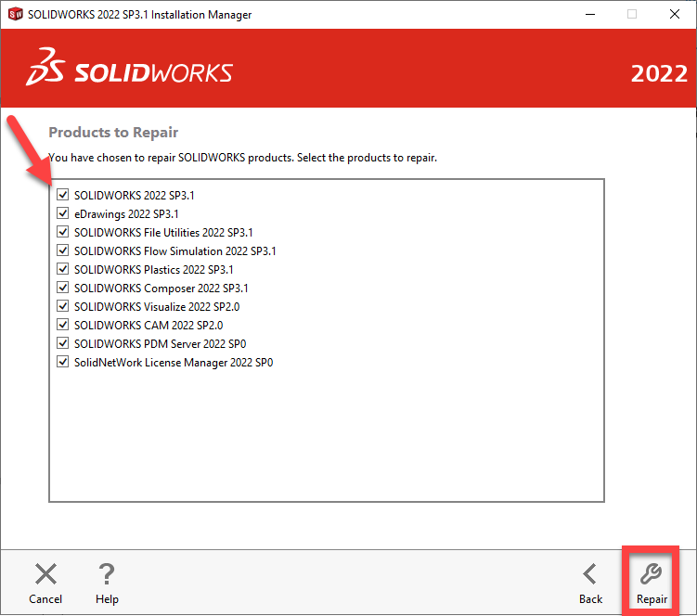Toggle SOLIDWORKS Visualize 2022 SP2.0 checkbox
The image size is (697, 616).
click(63, 306)
